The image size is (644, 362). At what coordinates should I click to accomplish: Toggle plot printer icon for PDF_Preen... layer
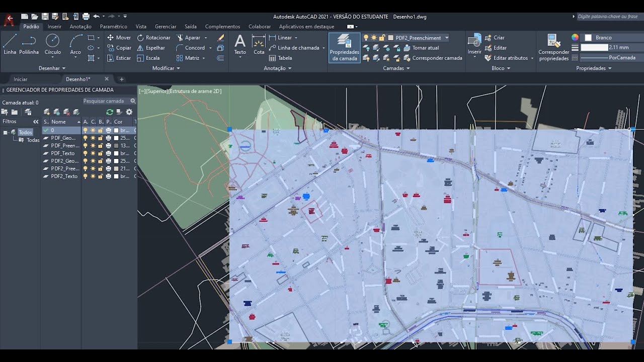[109, 146]
